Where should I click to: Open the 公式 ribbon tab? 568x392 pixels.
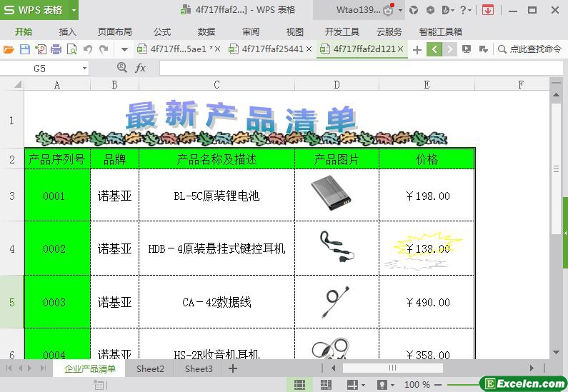pyautogui.click(x=162, y=32)
